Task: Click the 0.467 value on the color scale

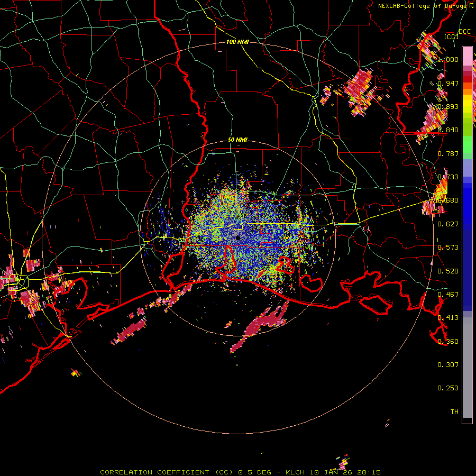Action: (x=448, y=295)
